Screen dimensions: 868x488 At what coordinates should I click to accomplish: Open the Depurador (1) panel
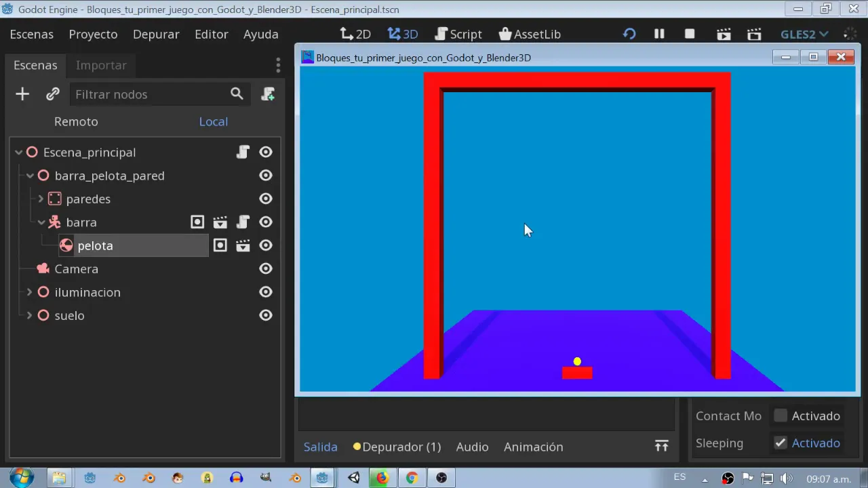click(397, 447)
